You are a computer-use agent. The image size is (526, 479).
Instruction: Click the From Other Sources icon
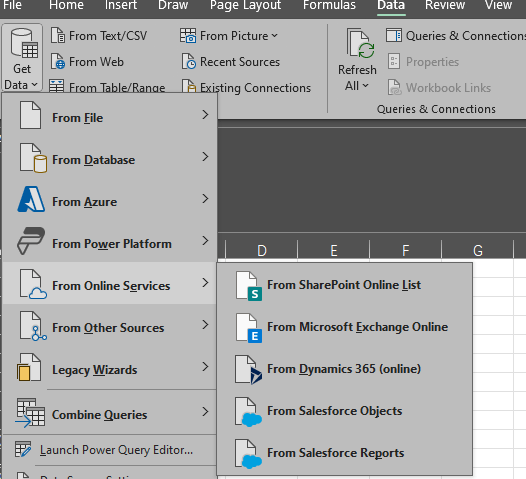[x=33, y=326]
